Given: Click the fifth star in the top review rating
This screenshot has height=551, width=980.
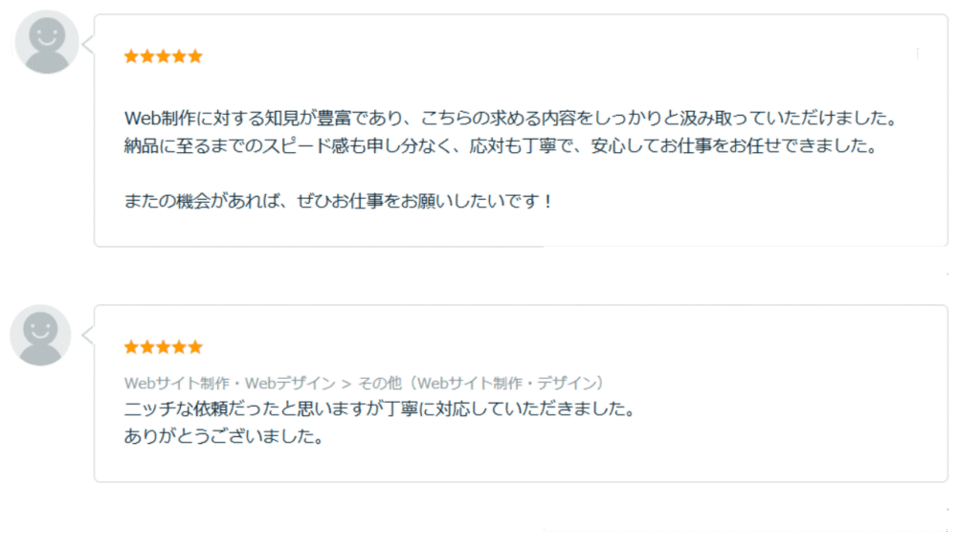Looking at the screenshot, I should pyautogui.click(x=195, y=56).
